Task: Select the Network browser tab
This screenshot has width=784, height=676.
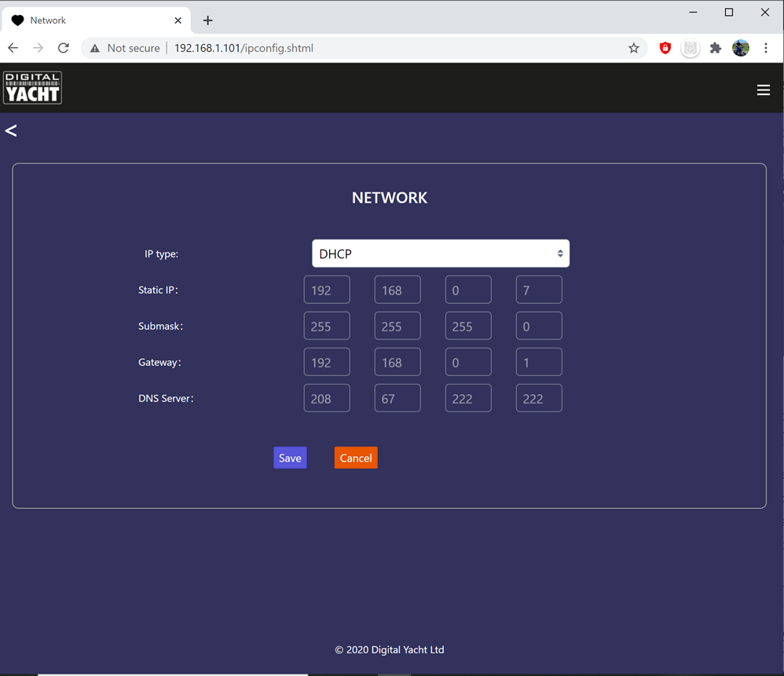Action: pos(86,20)
